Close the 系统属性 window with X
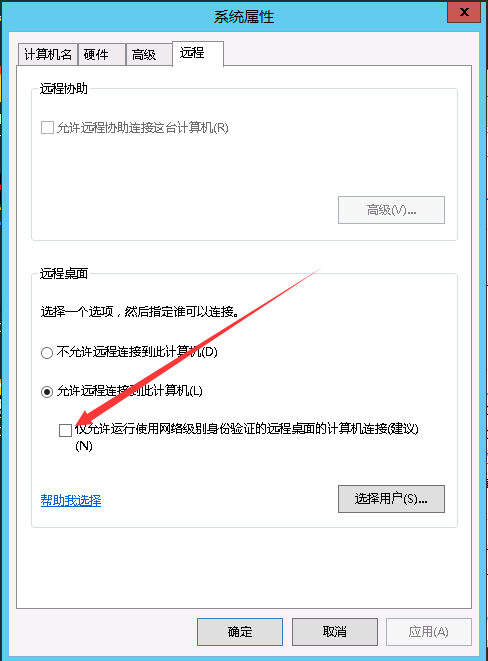This screenshot has width=488, height=661. pos(464,12)
